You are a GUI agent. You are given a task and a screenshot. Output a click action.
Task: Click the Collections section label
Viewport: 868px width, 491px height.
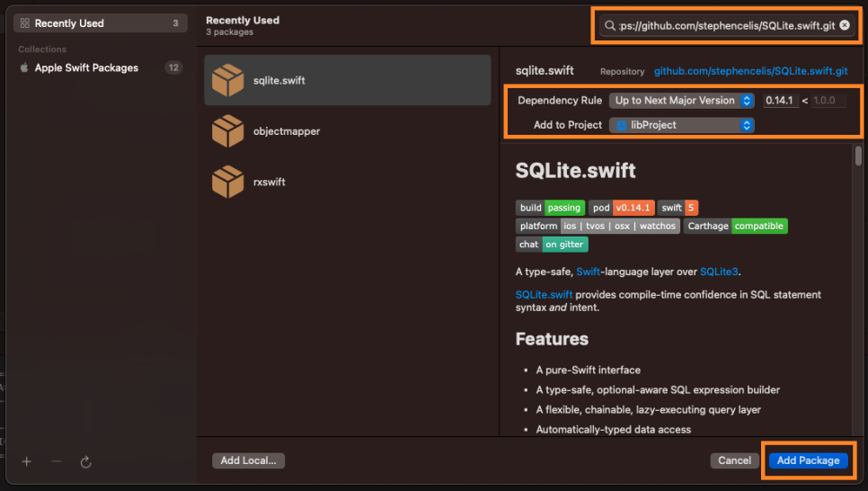click(42, 49)
